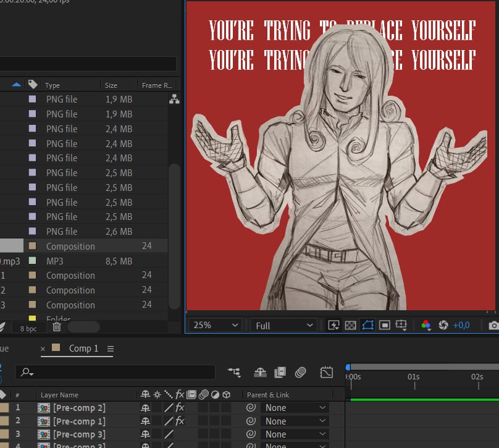Reset exposure with the aperture icon

tap(443, 325)
